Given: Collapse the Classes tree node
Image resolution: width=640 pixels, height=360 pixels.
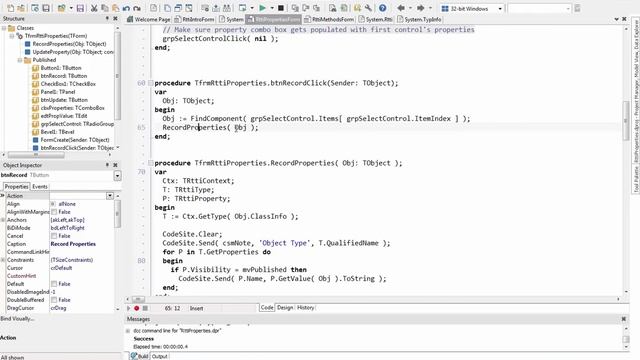Looking at the screenshot, I should tap(4, 28).
